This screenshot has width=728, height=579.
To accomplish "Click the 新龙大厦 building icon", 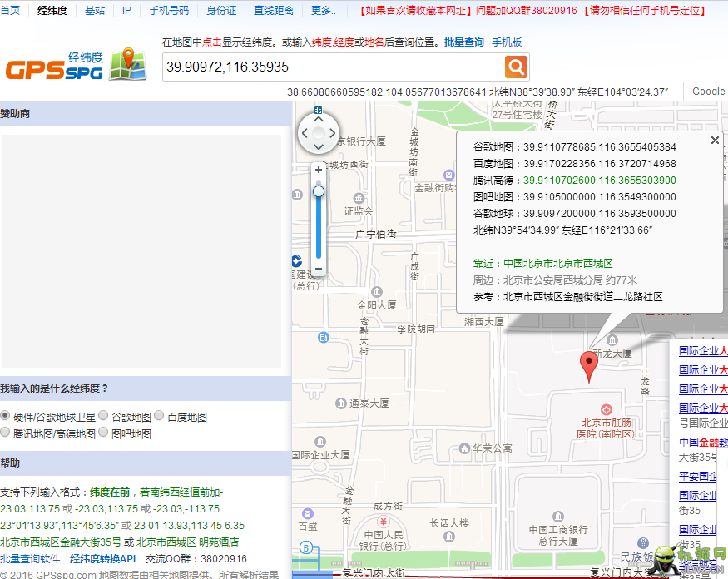I will [x=612, y=340].
